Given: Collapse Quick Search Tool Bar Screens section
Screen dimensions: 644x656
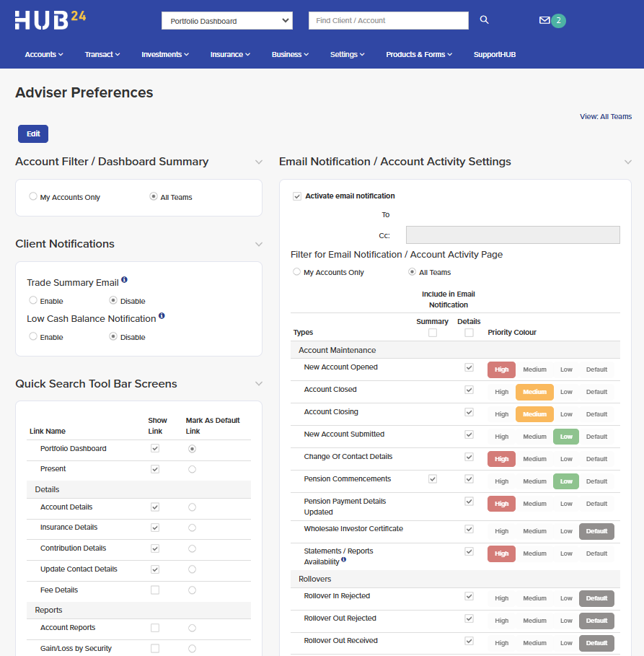Looking at the screenshot, I should tap(259, 384).
